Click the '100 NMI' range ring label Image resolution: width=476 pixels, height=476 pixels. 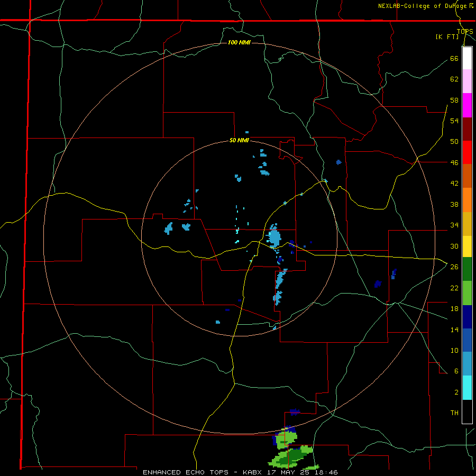click(239, 42)
